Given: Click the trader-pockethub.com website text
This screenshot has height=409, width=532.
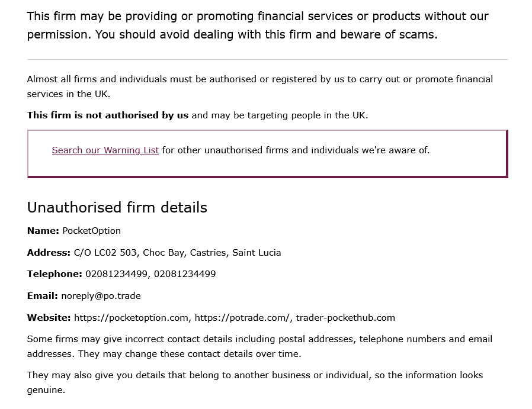Looking at the screenshot, I should pyautogui.click(x=345, y=318).
